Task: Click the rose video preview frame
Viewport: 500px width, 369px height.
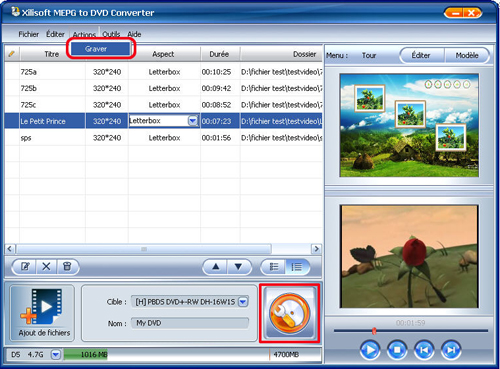Action: coord(409,256)
